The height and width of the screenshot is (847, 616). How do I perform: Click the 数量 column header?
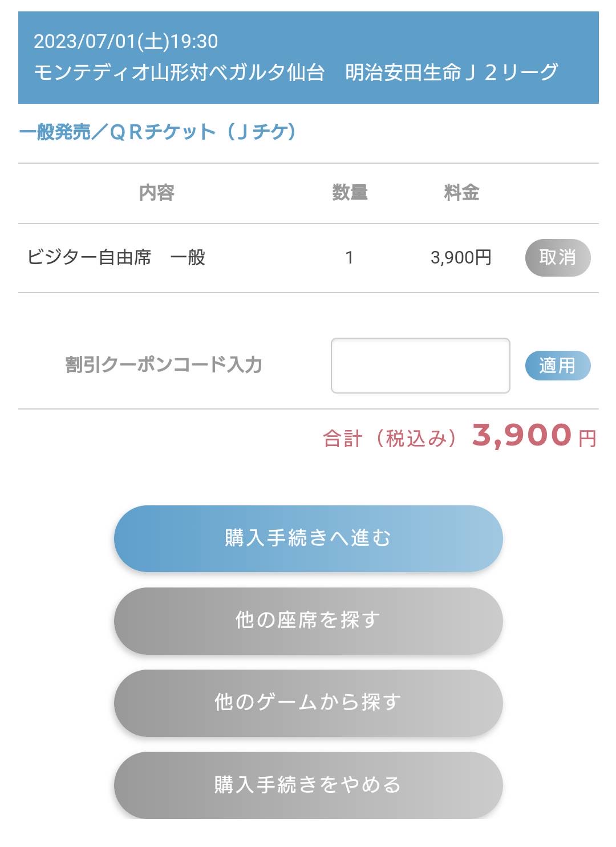point(350,193)
